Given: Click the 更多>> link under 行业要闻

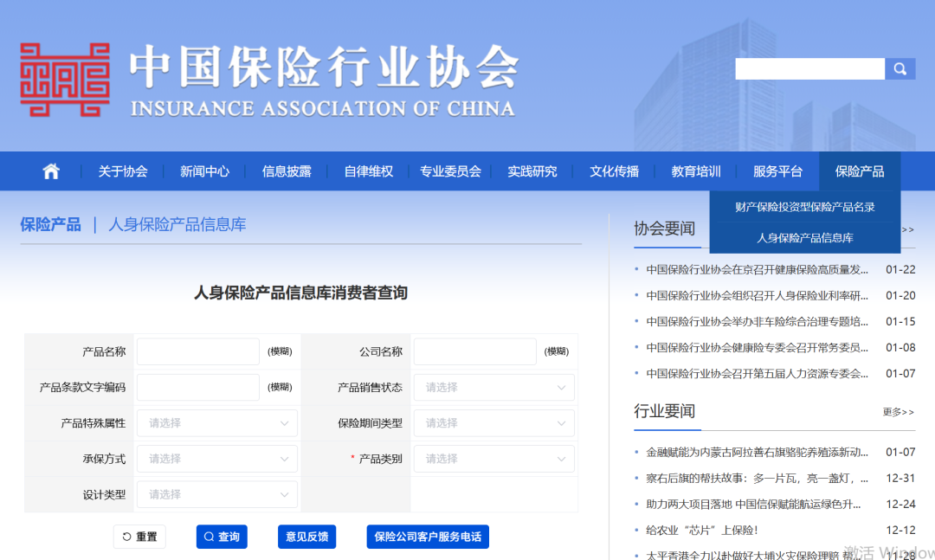Looking at the screenshot, I should point(898,412).
